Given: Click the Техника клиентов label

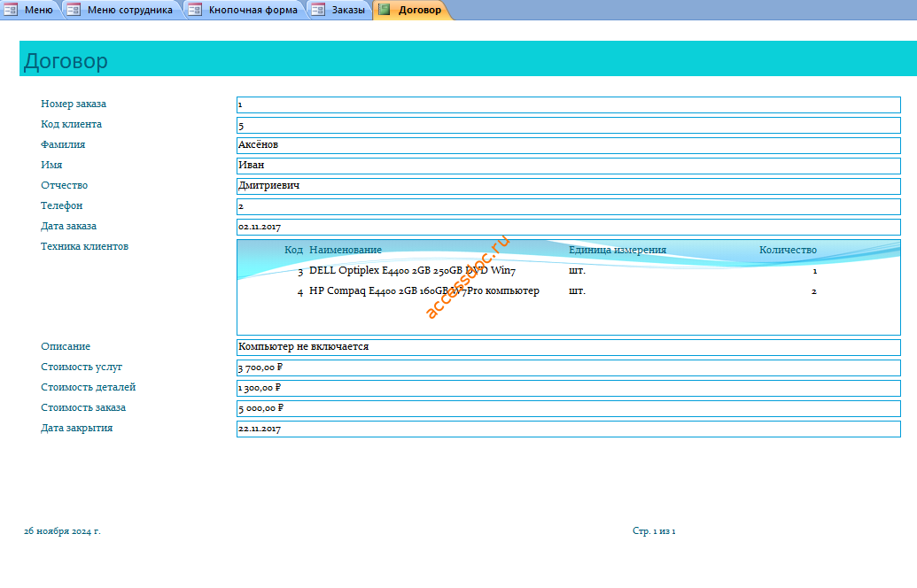Looking at the screenshot, I should point(84,247).
